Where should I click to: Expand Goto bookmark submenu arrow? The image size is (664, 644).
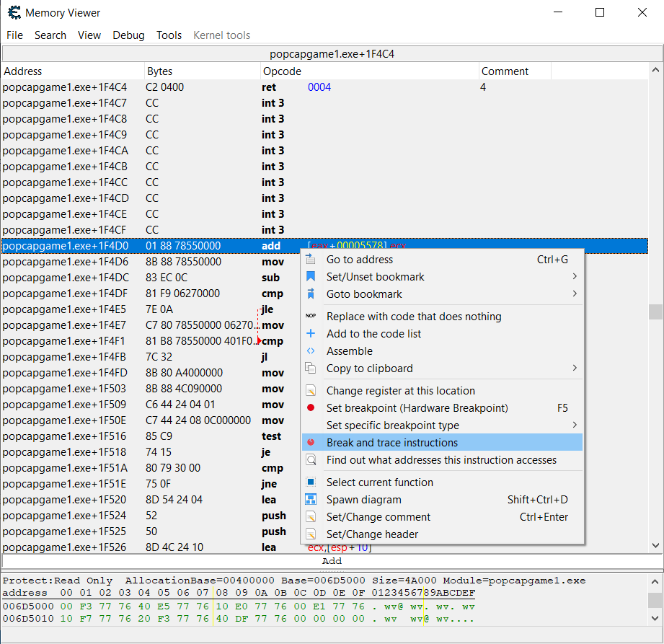coord(574,294)
